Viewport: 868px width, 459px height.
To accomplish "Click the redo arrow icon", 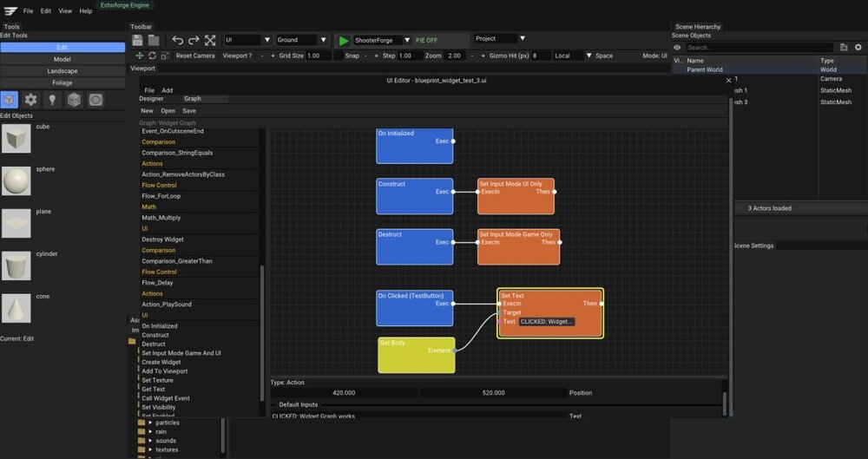I will click(x=194, y=40).
